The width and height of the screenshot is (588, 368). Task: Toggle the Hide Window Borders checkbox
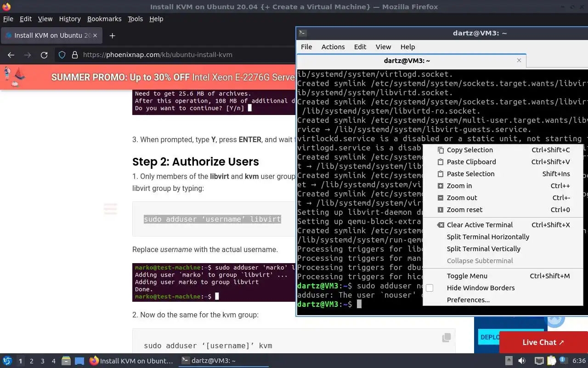[430, 288]
